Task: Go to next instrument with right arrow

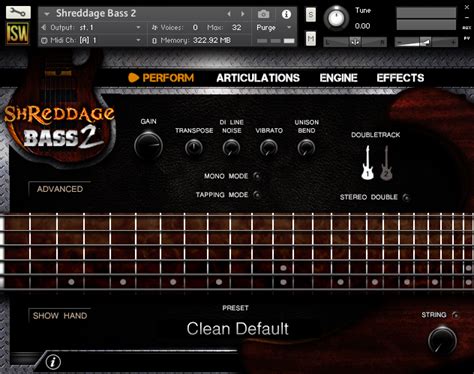Action: [243, 14]
